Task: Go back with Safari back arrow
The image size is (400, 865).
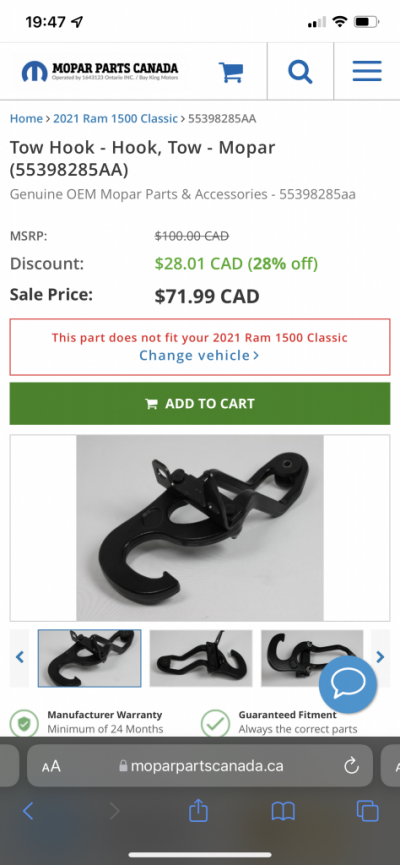Action: 28,811
